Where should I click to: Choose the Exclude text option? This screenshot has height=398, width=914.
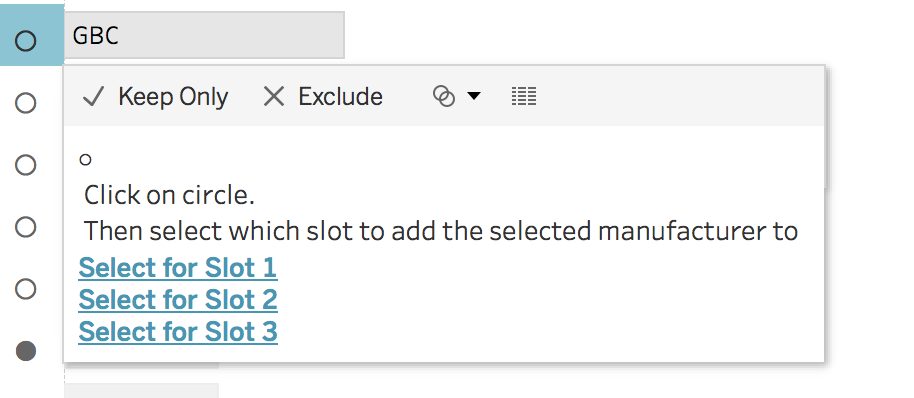340,97
